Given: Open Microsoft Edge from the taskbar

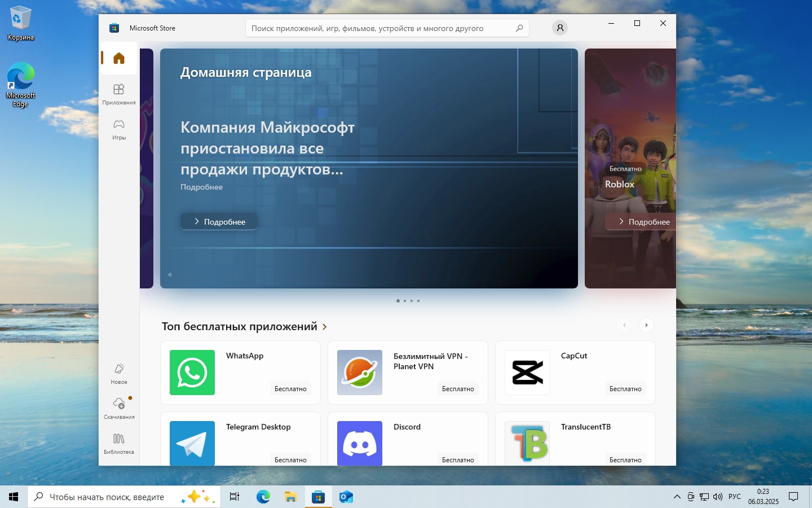Looking at the screenshot, I should [x=263, y=497].
